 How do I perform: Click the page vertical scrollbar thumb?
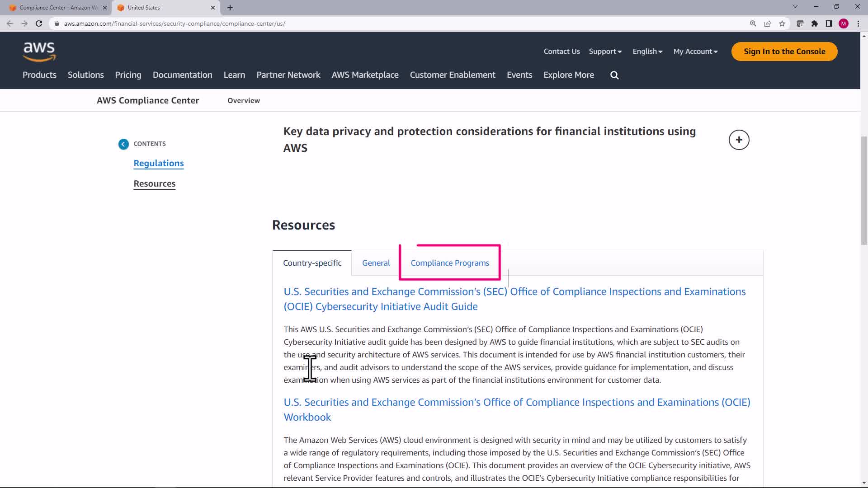(x=864, y=190)
